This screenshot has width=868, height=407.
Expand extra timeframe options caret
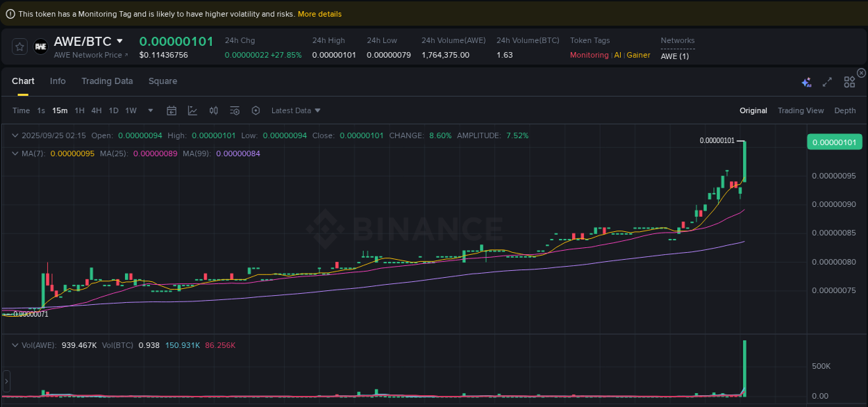(x=150, y=110)
